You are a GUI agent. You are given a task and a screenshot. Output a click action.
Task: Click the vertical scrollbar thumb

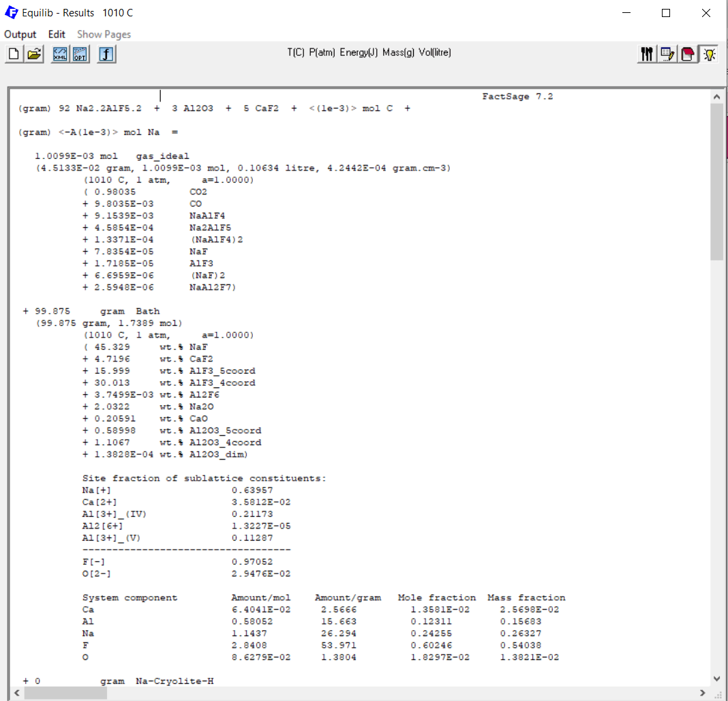click(716, 181)
